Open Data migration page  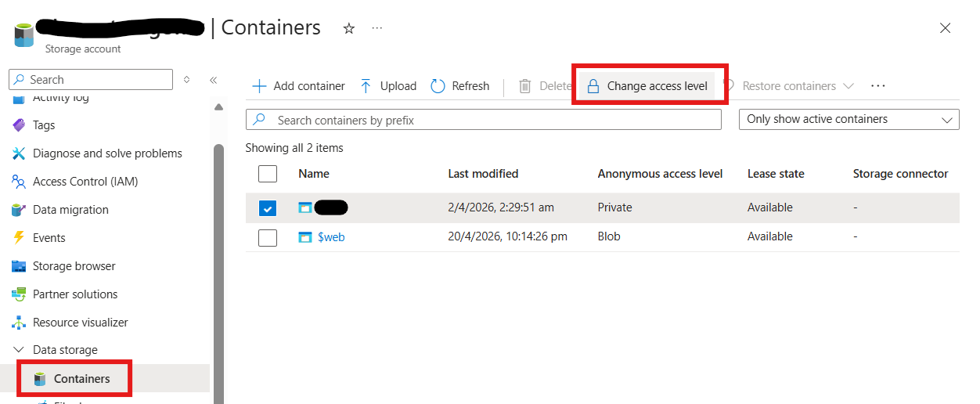pos(70,210)
